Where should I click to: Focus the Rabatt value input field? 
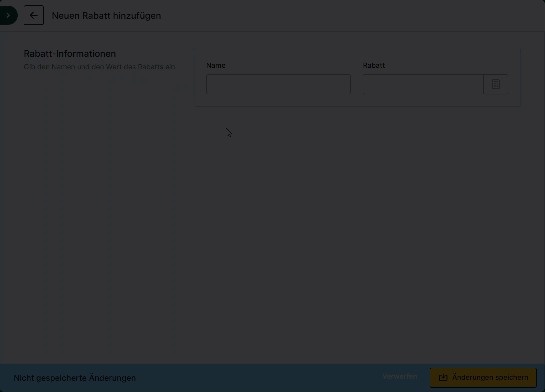(x=423, y=84)
